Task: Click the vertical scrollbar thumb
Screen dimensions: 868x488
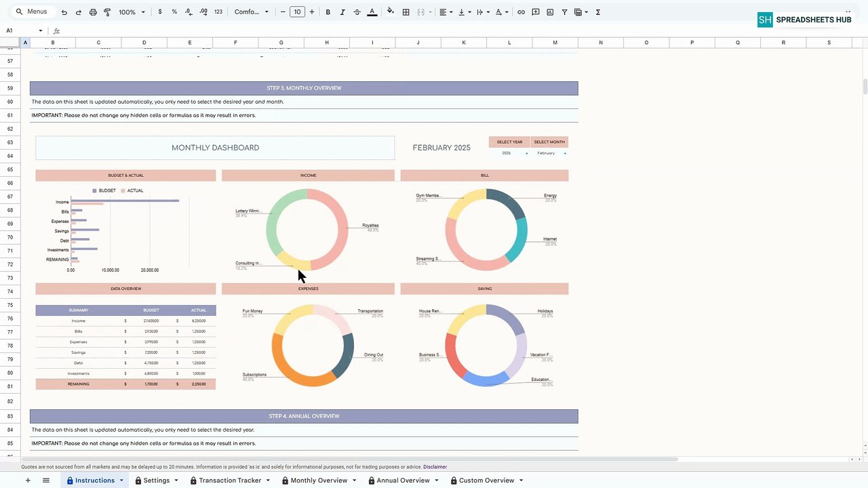Action: tap(865, 87)
